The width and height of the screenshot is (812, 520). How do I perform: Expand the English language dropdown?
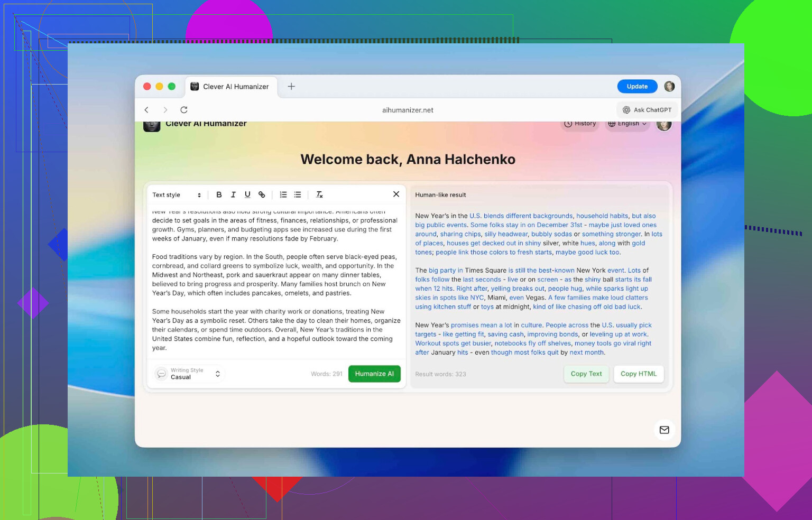[x=627, y=124]
